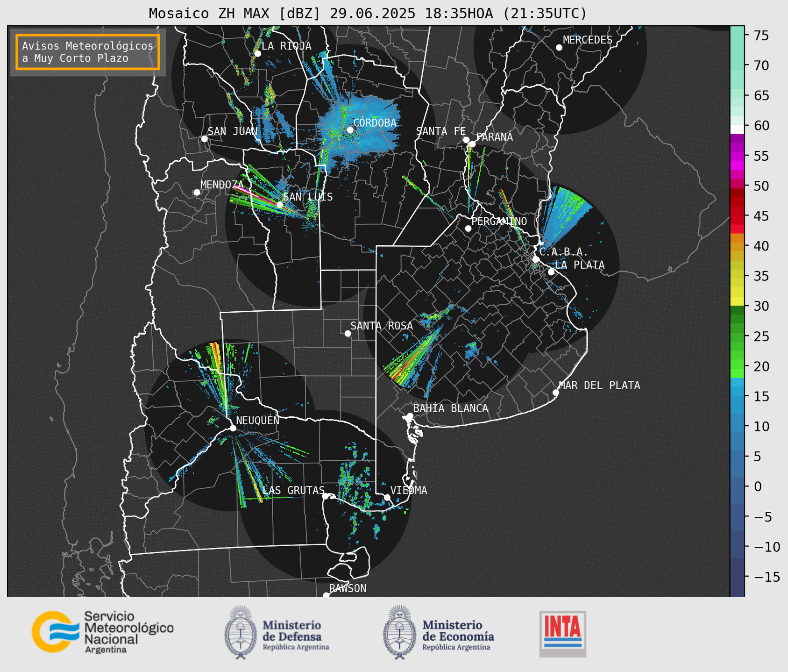Click the green 25 dBZ color band
The height and width of the screenshot is (672, 788).
[737, 336]
